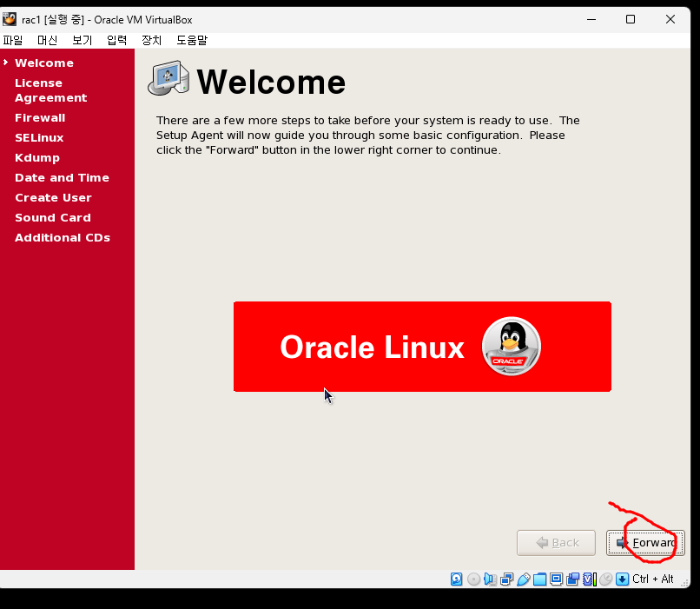Select Create User in sidebar
This screenshot has height=609, width=700.
pos(53,198)
